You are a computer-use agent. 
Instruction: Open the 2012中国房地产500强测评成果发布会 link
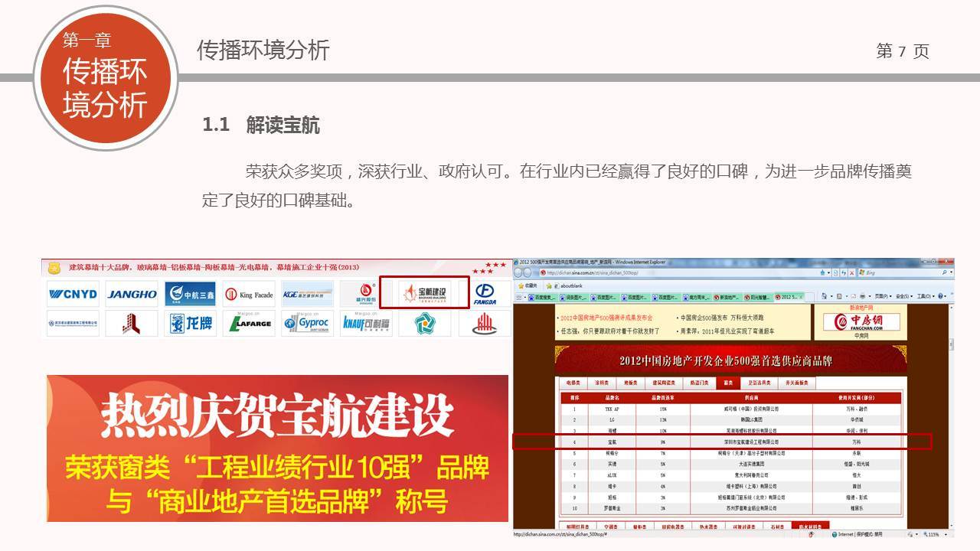tap(606, 317)
